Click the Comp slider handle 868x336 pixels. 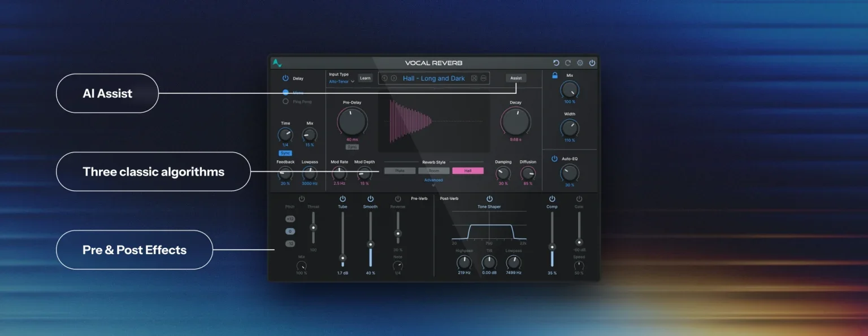pos(552,247)
